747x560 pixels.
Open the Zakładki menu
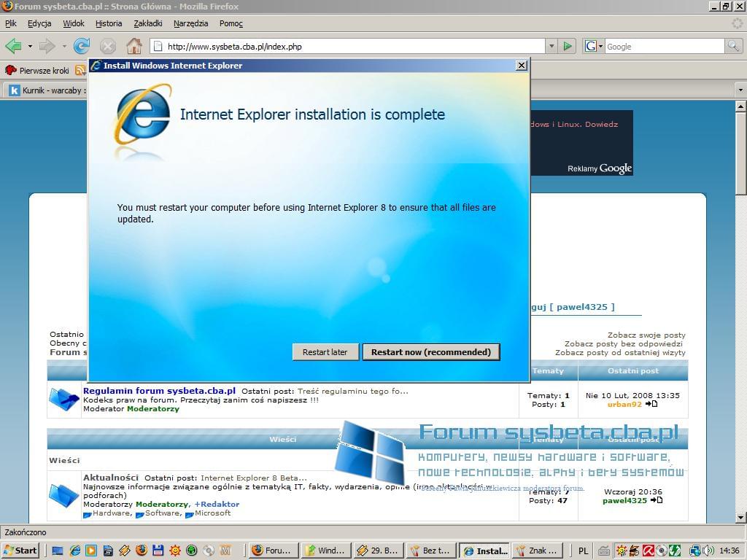[147, 23]
